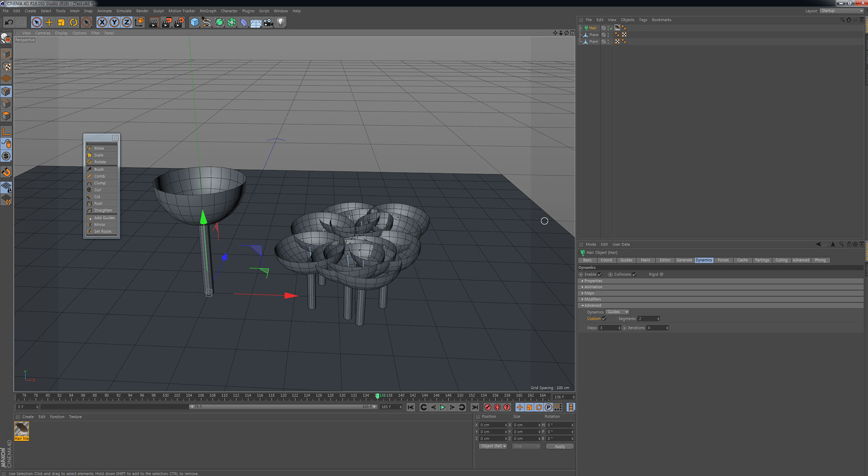Screen dimensions: 868x476
Task: Toggle the Z axis lock
Action: 127,22
